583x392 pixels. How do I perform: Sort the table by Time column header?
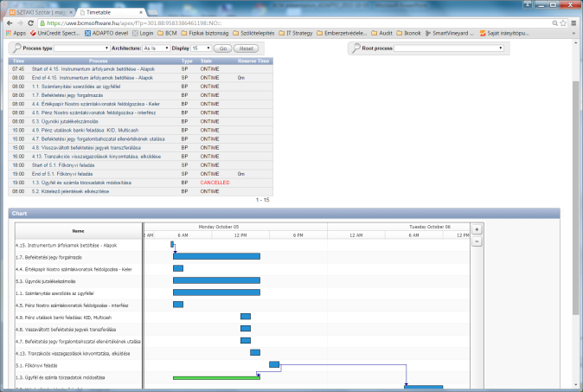(x=18, y=61)
